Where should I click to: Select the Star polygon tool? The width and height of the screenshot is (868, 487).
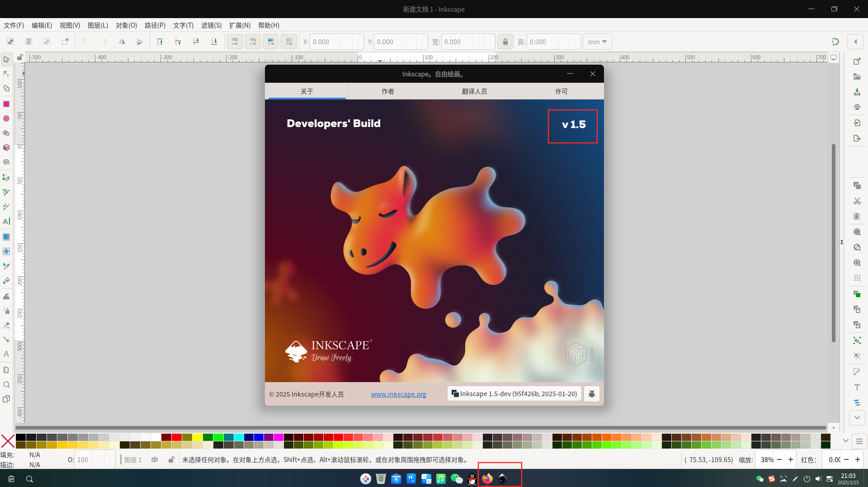6,133
